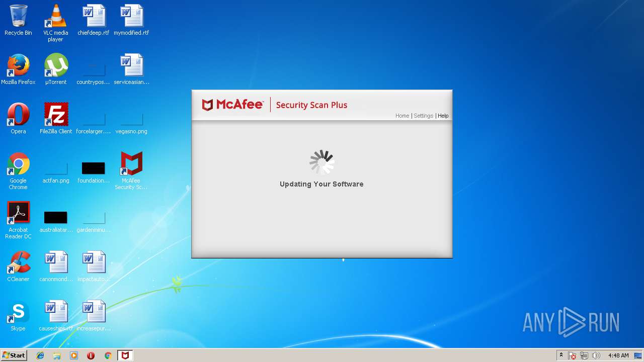The width and height of the screenshot is (644, 362).
Task: Open Google Chrome desktop shortcut
Action: [18, 171]
